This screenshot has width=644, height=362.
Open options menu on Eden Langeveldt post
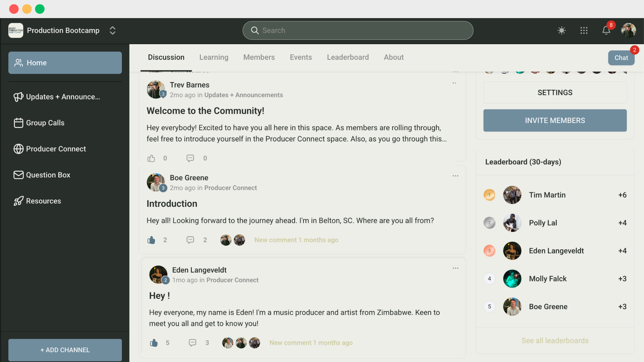[x=455, y=268]
